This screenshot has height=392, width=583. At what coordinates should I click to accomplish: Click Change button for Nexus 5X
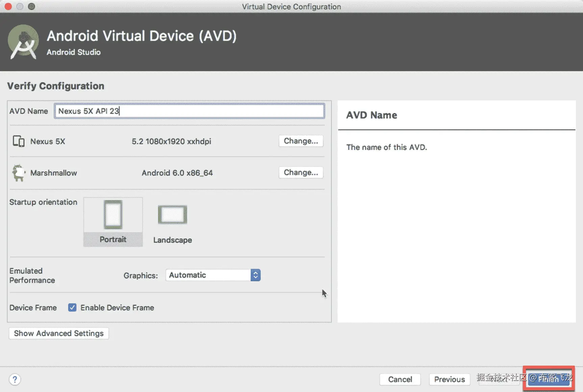pyautogui.click(x=301, y=141)
